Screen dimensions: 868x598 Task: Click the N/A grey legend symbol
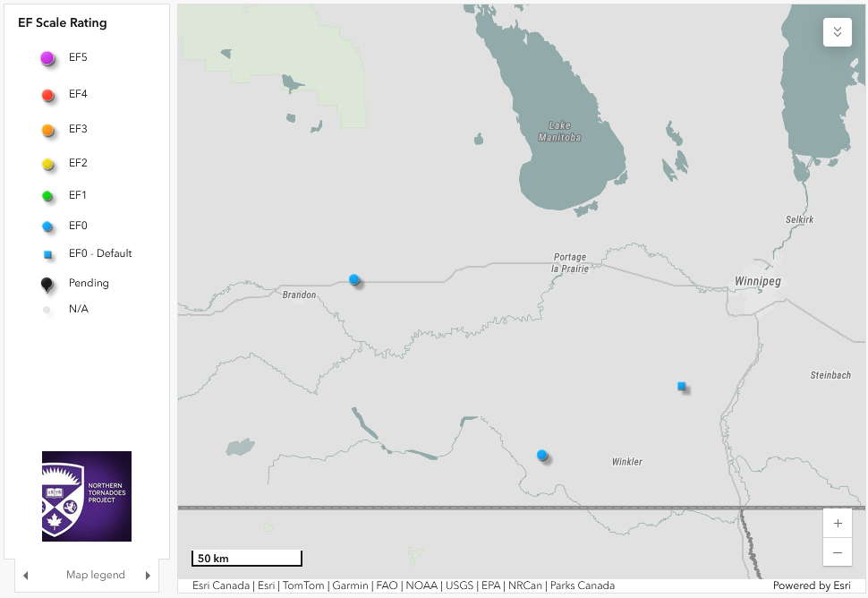point(47,310)
